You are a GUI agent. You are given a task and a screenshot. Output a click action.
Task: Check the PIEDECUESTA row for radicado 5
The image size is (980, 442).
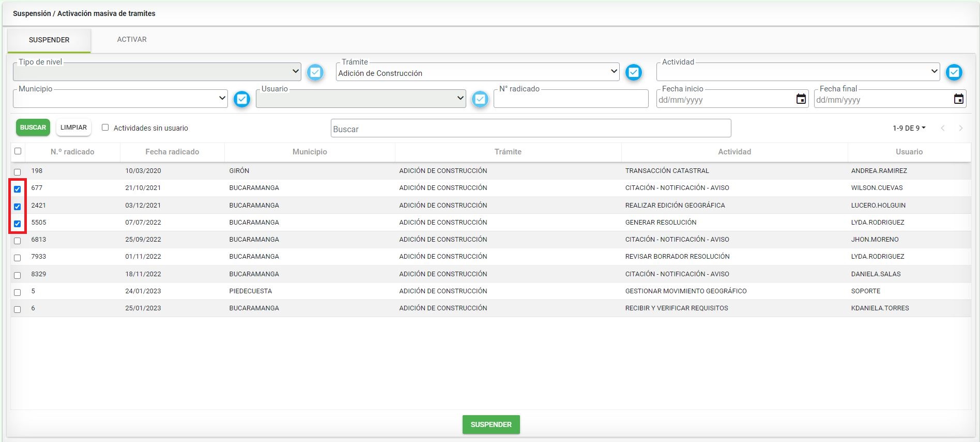(x=18, y=292)
